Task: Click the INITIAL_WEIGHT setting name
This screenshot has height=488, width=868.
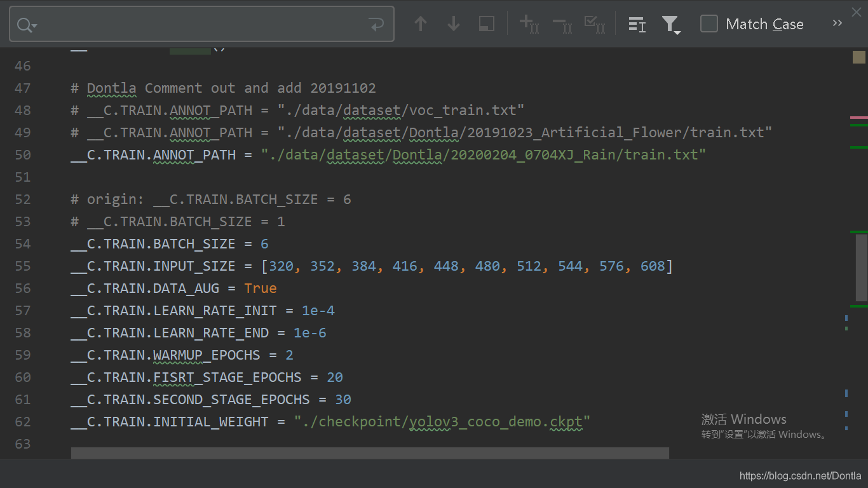Action: click(211, 421)
